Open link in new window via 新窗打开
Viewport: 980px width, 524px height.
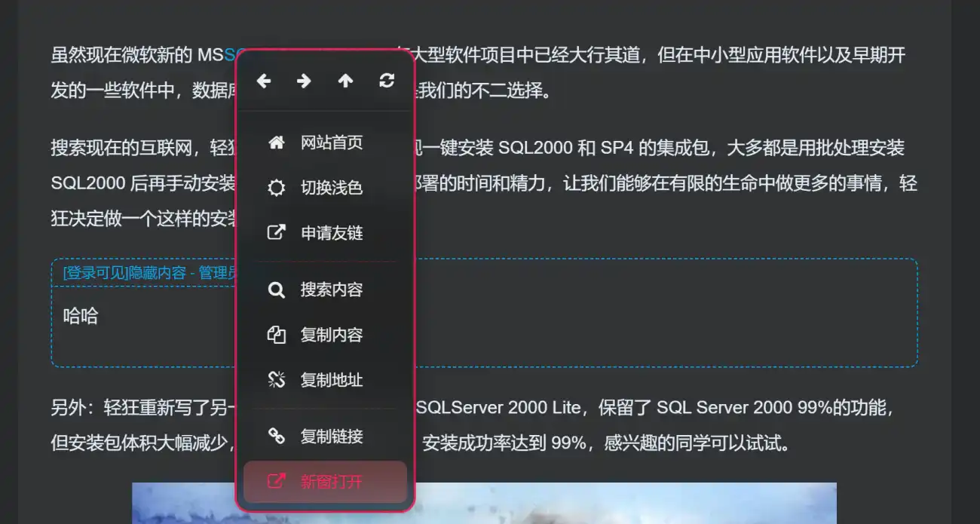(x=325, y=482)
